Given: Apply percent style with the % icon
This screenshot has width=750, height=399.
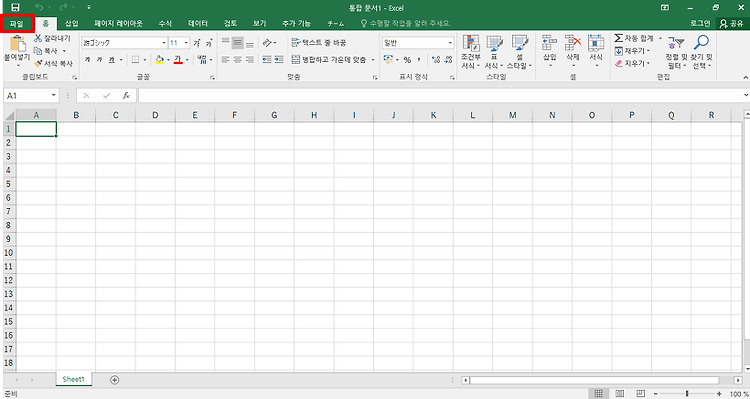Looking at the screenshot, I should 407,60.
